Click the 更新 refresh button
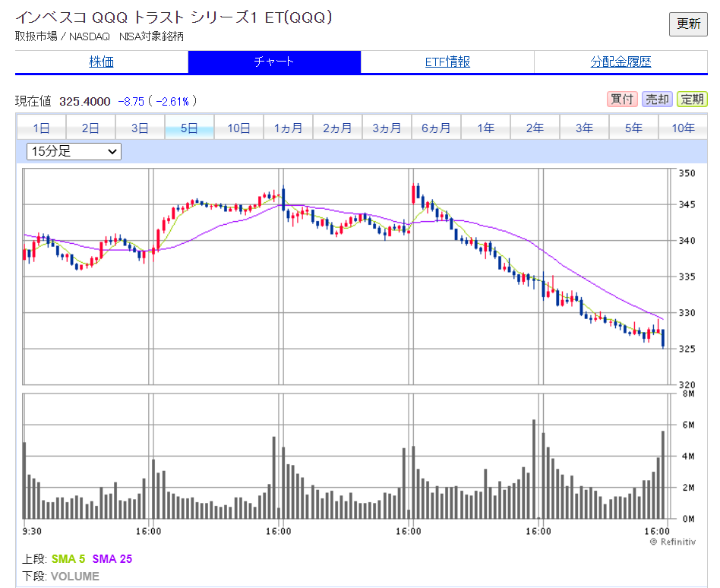Viewport: 720px width, 588px height. 688,24
